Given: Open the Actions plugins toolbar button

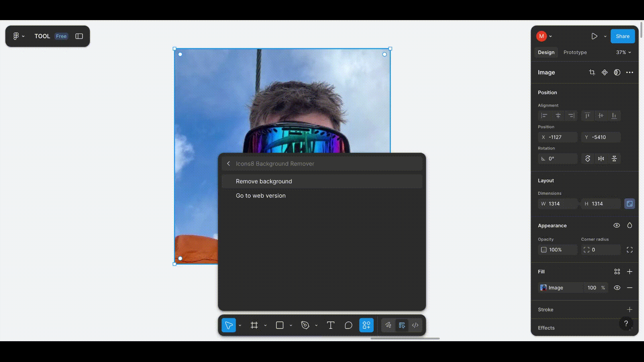Looking at the screenshot, I should coord(366,325).
